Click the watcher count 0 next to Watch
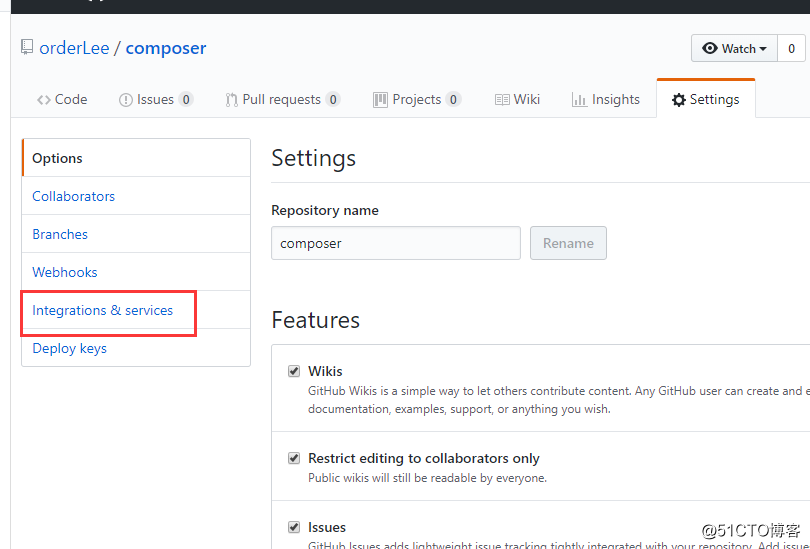This screenshot has height=549, width=810. (x=791, y=49)
